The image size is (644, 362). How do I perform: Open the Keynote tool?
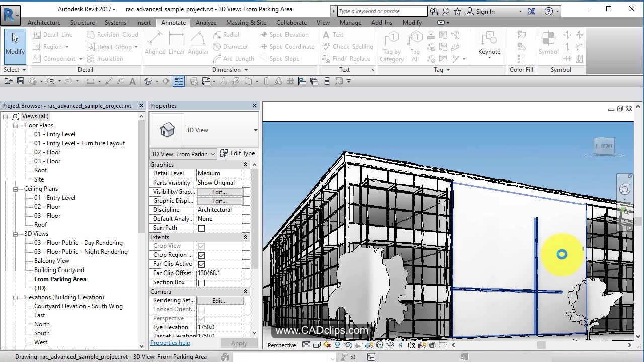pyautogui.click(x=489, y=45)
